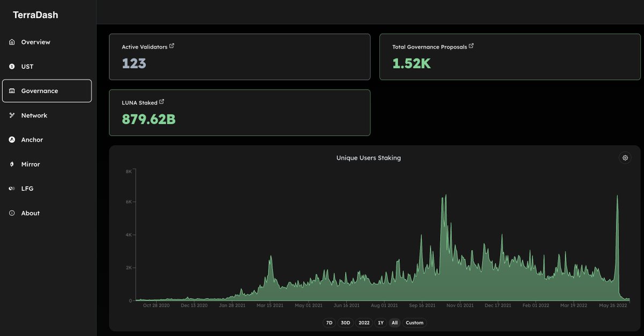Screen dimensions: 644x336
Task: Click the Network nodes icon
Action: pyautogui.click(x=12, y=115)
